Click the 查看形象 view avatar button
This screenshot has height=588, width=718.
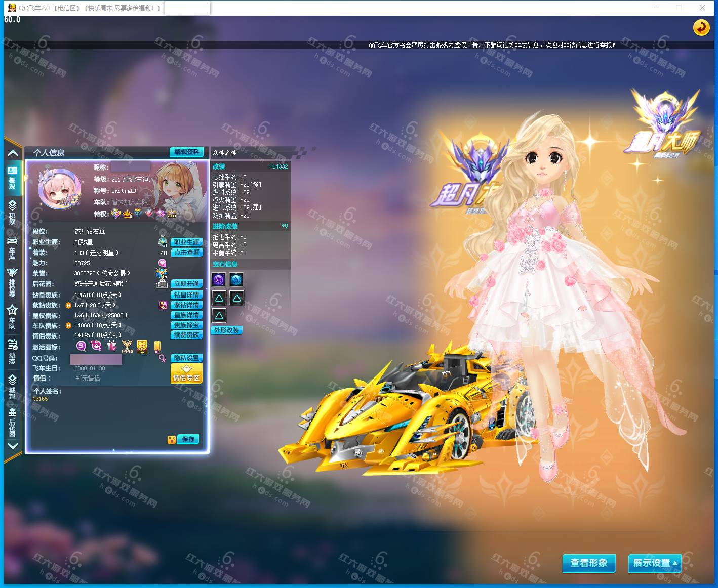pyautogui.click(x=588, y=563)
